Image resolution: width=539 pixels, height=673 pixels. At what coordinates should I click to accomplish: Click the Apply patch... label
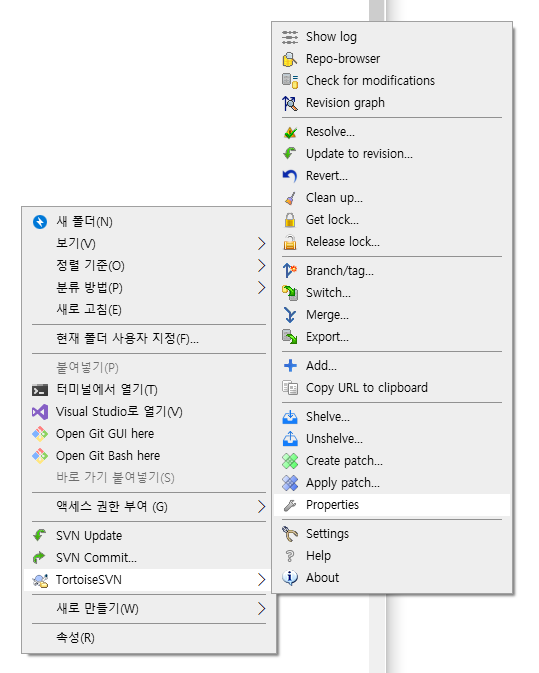click(x=343, y=483)
